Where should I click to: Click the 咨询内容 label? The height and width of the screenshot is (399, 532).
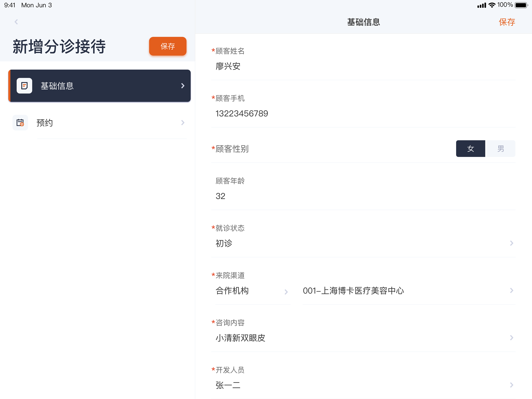(x=230, y=323)
